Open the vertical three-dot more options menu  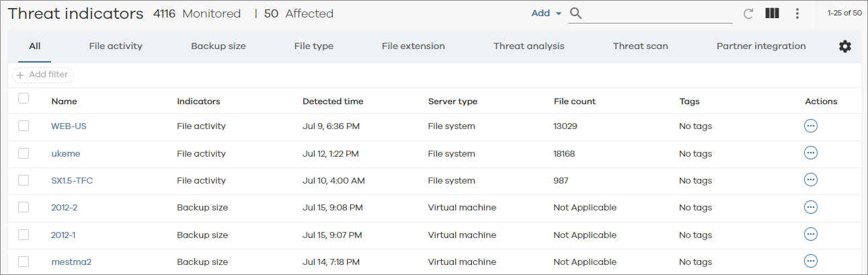(797, 13)
